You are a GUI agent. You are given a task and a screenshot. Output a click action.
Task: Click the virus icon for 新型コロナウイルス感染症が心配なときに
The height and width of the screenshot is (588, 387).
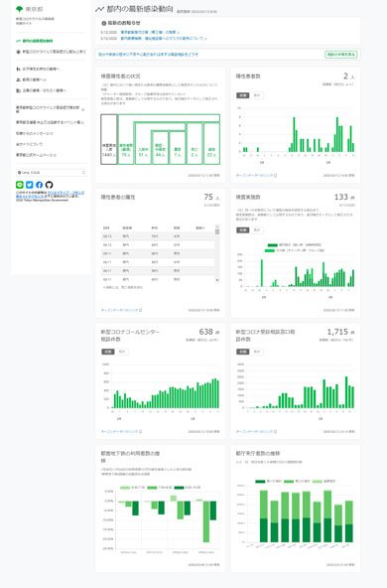coord(18,52)
